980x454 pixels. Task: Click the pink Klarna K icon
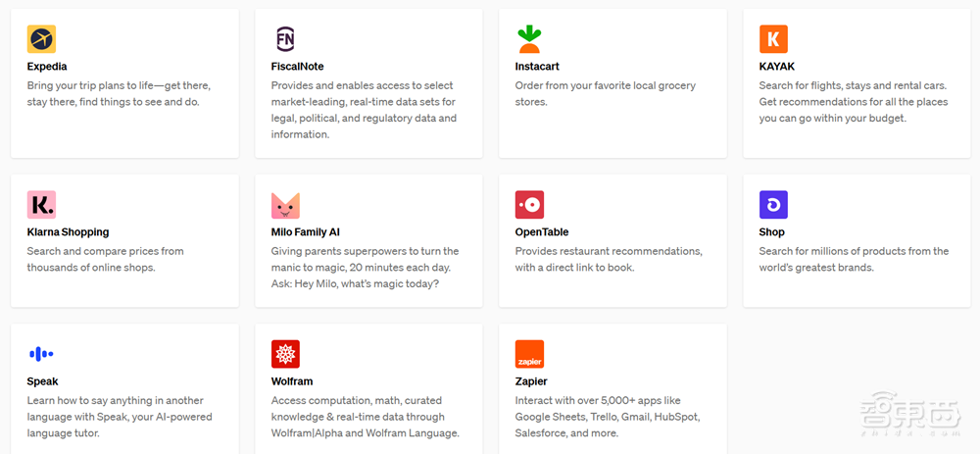41,205
